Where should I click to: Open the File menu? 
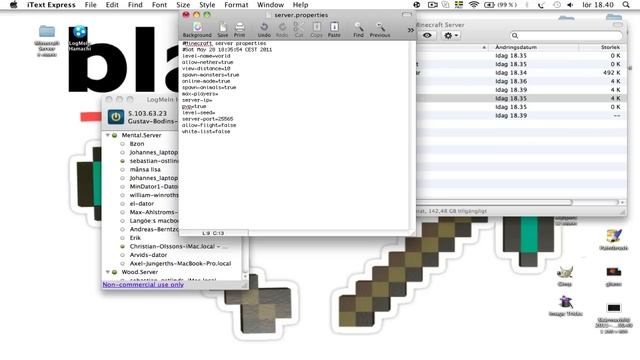coord(90,5)
